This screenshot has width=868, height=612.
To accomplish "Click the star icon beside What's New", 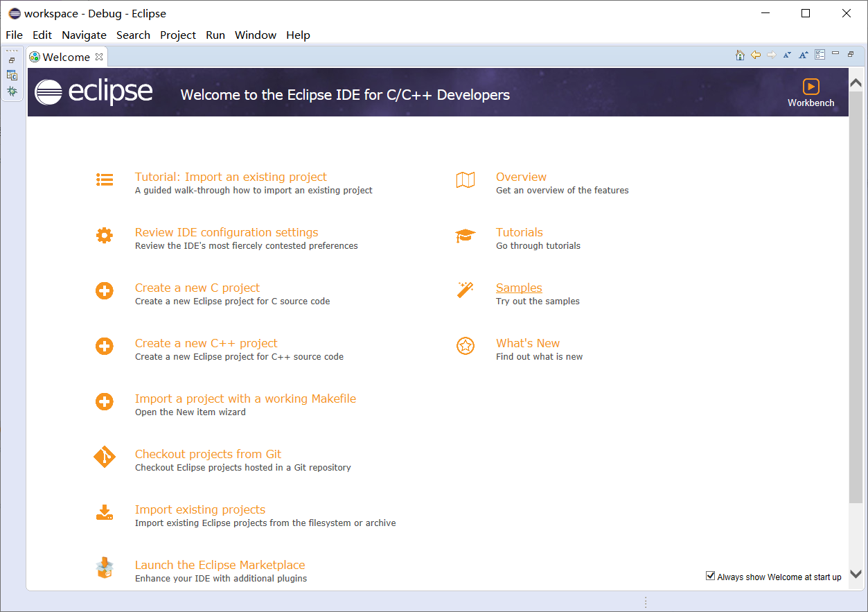I will (466, 346).
